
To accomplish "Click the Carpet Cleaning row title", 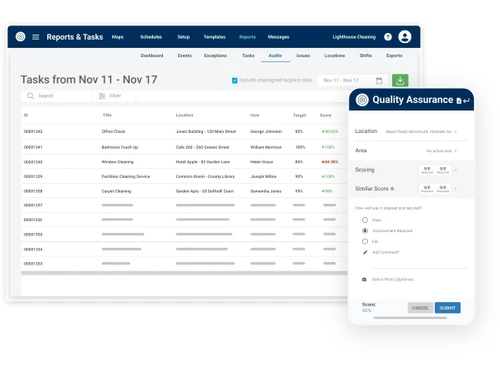I will (116, 191).
